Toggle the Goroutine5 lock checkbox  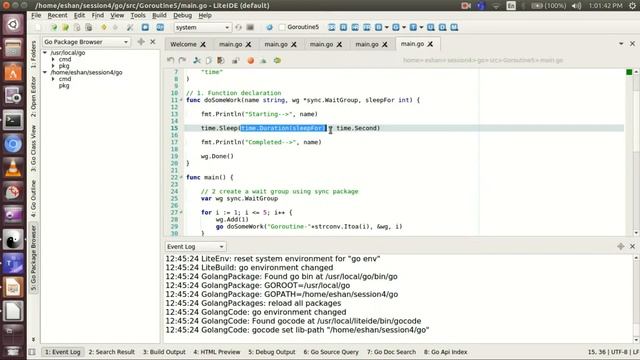click(x=282, y=27)
